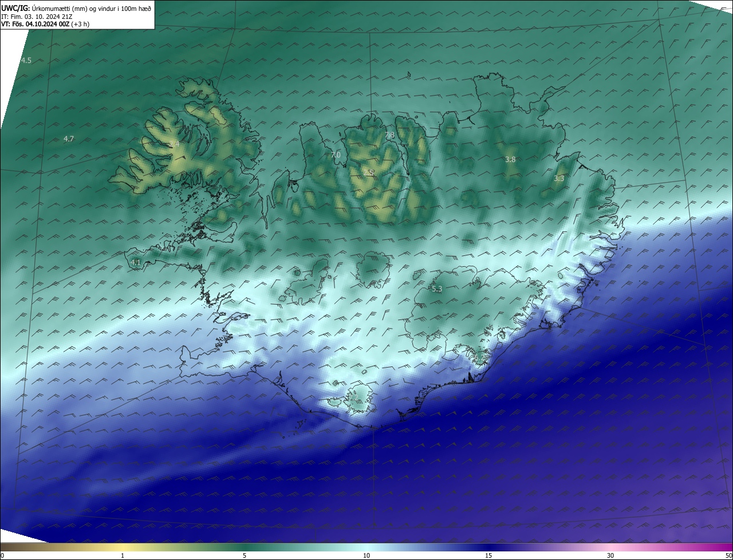Click the 'VT: Fös. 04.10.2024 00Z (+3 h)' line
Viewport: 733px width, 560px height.
(45, 24)
